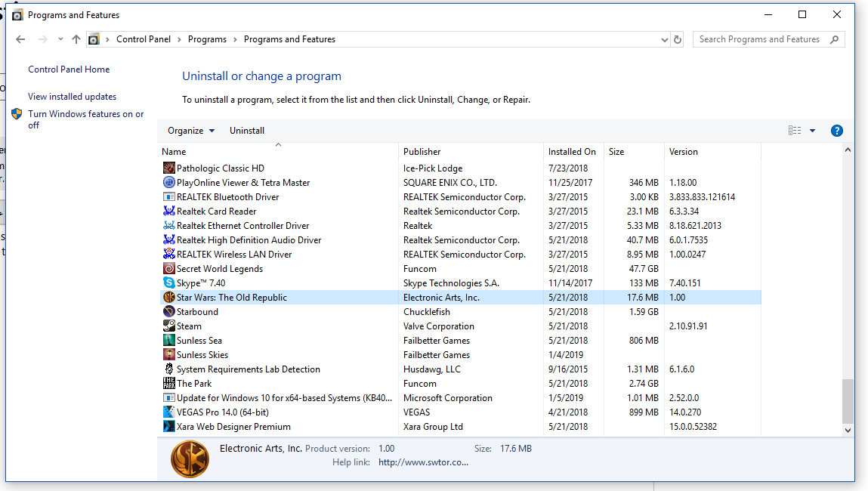868x491 pixels.
Task: Open Turn Windows features on or off
Action: coord(86,119)
